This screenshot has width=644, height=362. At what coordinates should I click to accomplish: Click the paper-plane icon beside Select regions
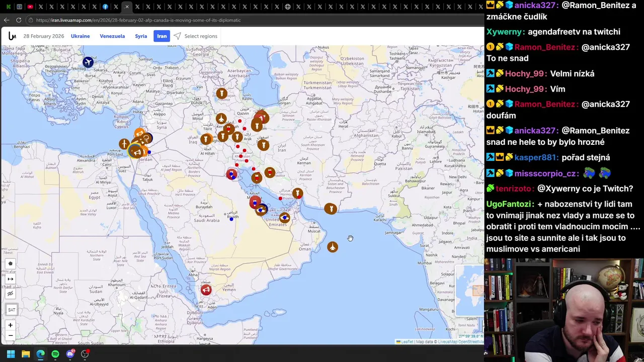tap(177, 36)
